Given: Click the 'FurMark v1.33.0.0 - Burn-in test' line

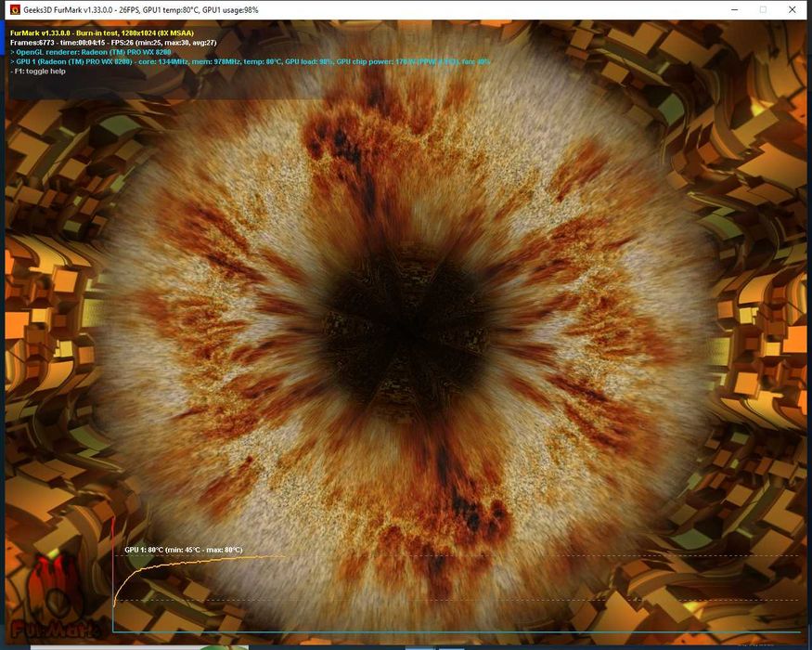Looking at the screenshot, I should click(x=102, y=33).
